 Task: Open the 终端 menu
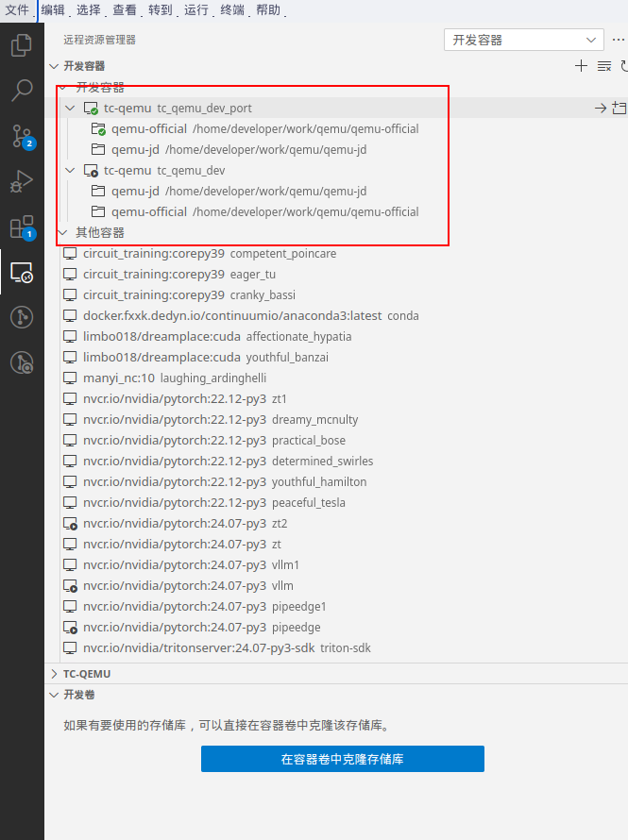tap(231, 10)
